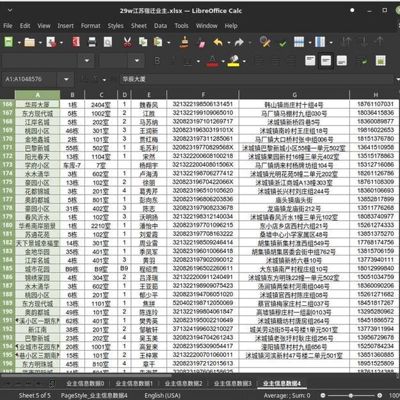Click the Insert Column icon
The width and height of the screenshot is (400, 400).
click(320, 42)
